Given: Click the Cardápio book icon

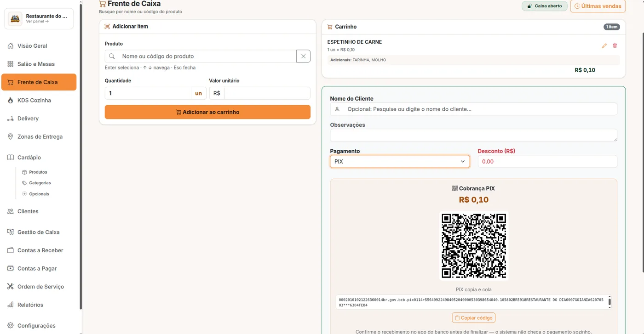Looking at the screenshot, I should (x=11, y=157).
